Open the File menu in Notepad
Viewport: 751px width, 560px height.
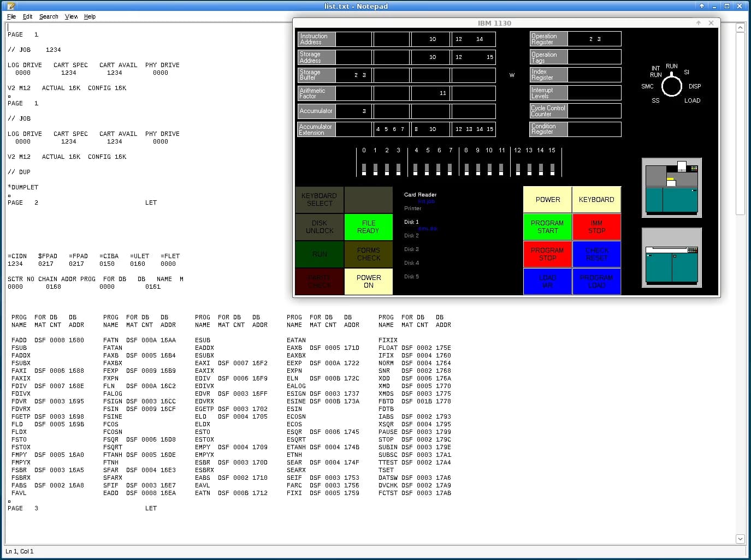click(x=11, y=16)
